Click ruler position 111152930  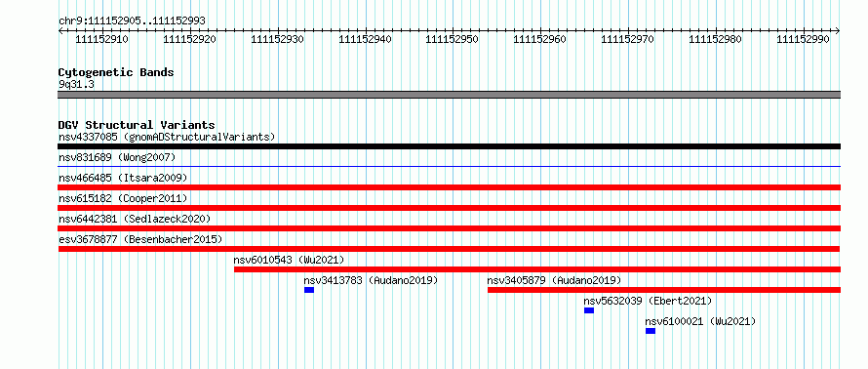[277, 39]
